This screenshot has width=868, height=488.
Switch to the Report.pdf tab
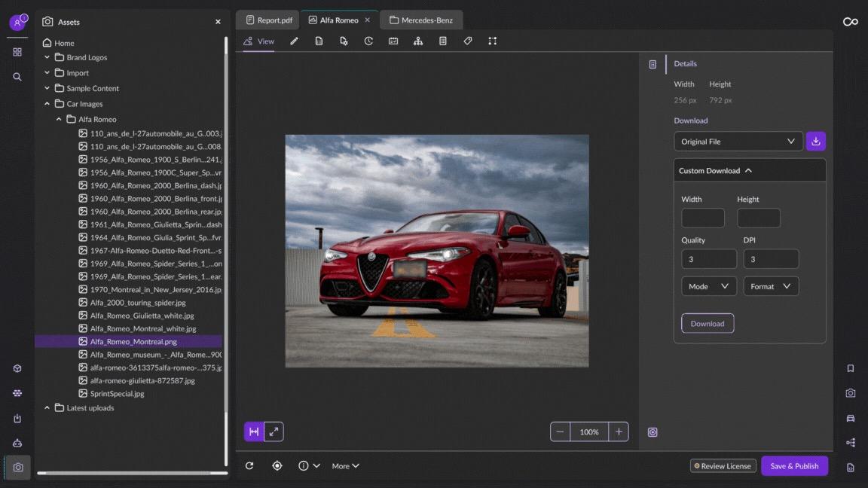tap(268, 20)
